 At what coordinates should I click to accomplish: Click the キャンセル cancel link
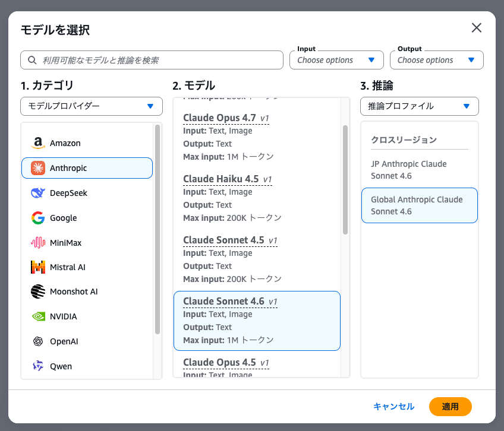(x=393, y=406)
